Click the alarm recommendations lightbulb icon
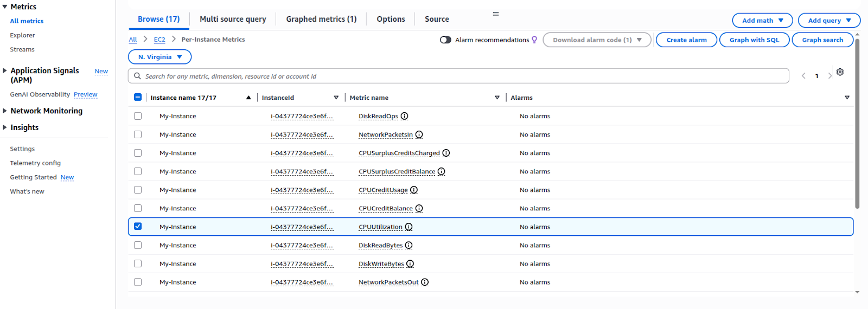Screen dimensions: 868x309 pos(534,40)
